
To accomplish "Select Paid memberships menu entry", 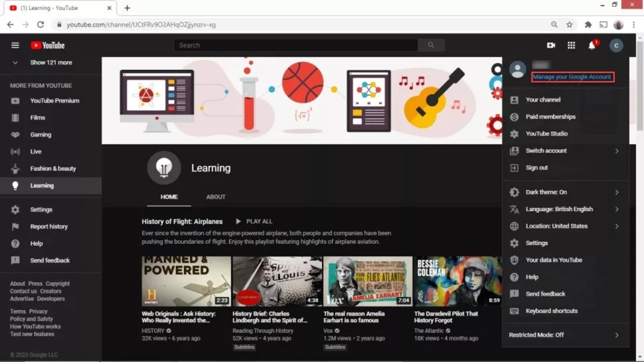I will click(x=565, y=117).
